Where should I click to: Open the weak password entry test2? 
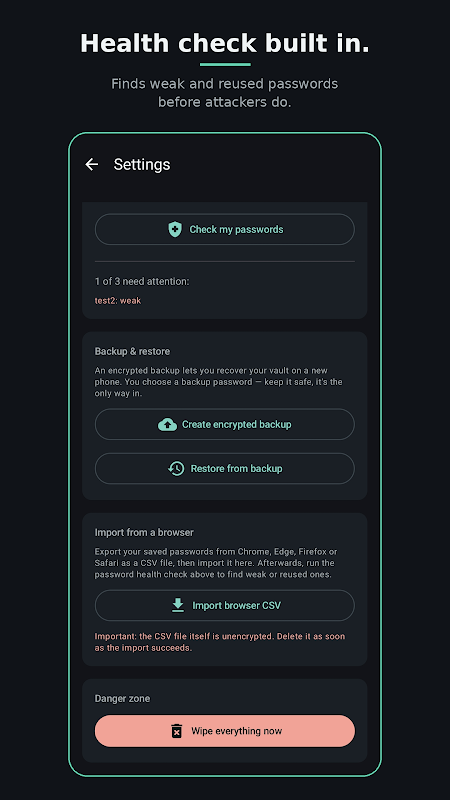(x=118, y=301)
